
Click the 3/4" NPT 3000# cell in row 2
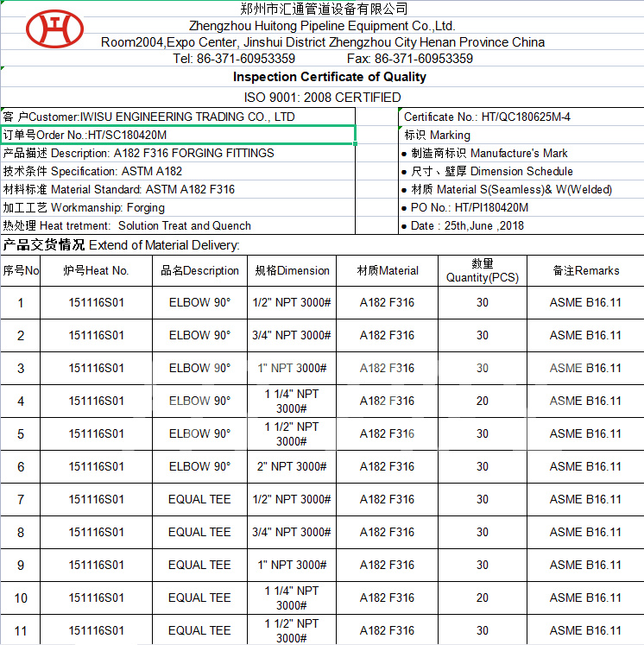[292, 336]
